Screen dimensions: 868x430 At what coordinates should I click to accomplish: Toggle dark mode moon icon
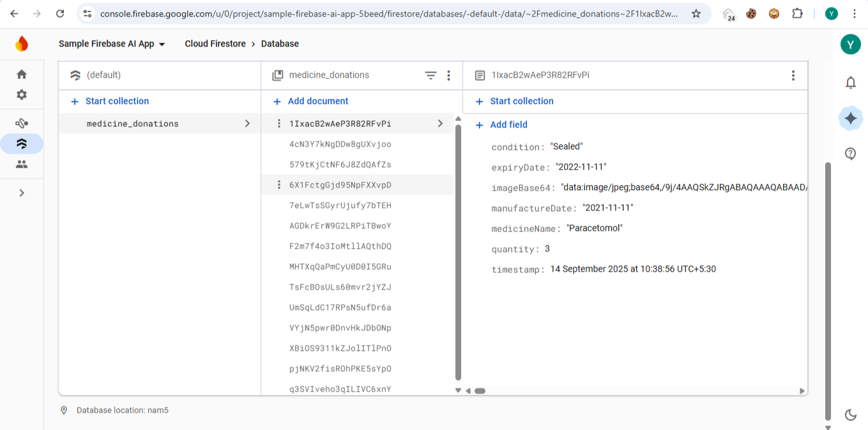(x=850, y=415)
